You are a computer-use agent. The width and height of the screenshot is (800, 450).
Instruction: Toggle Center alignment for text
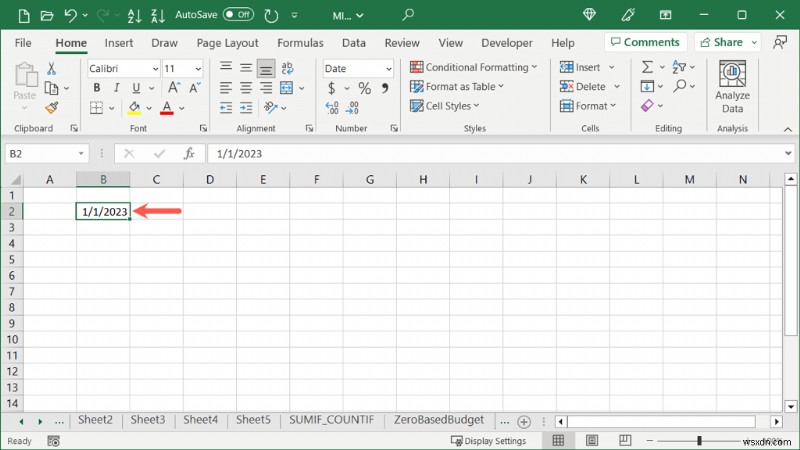(x=246, y=88)
